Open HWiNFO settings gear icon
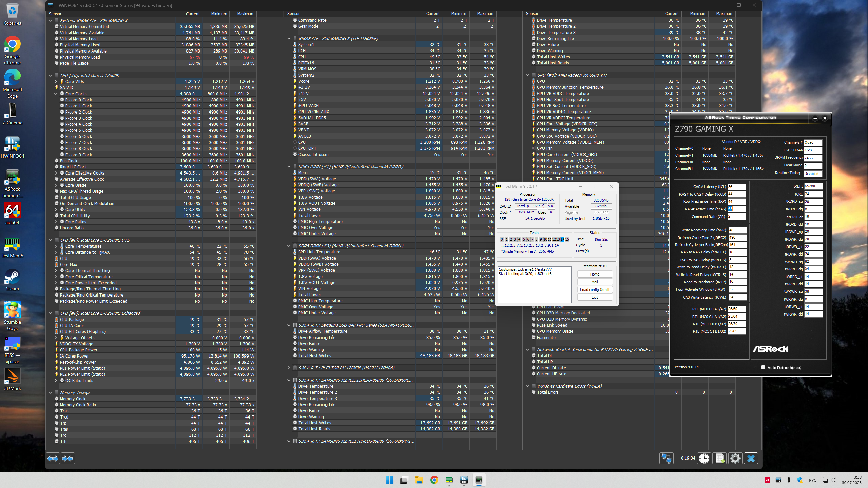 tap(735, 458)
